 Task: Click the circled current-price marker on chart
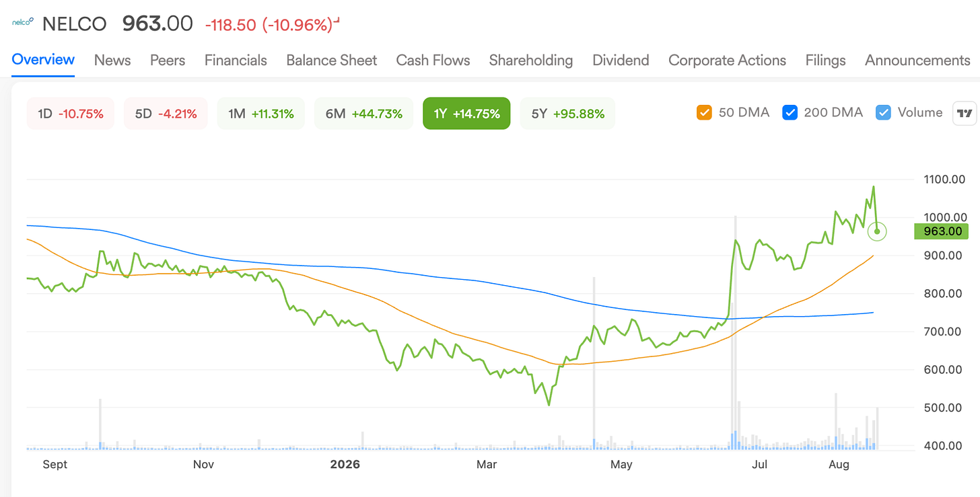pos(877,231)
